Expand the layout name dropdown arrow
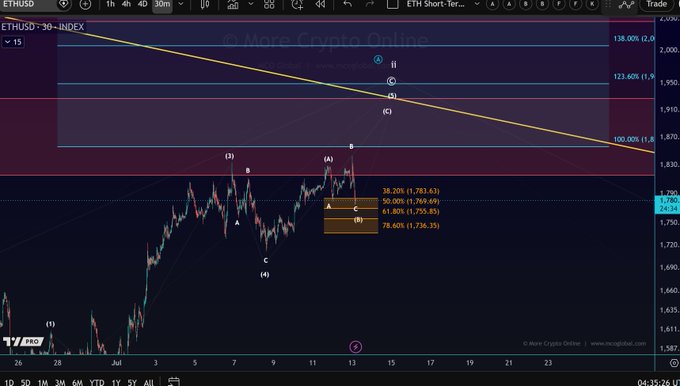Image resolution: width=680 pixels, height=386 pixels. [477, 4]
